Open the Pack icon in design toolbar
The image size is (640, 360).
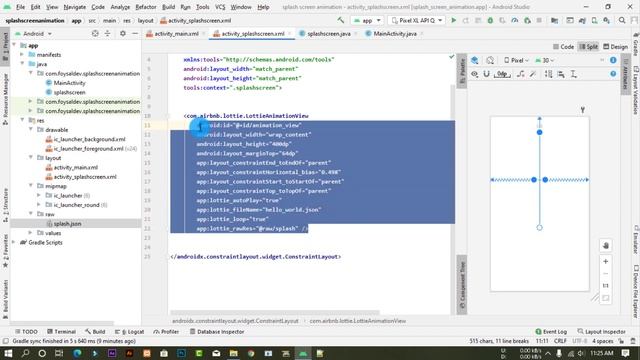549,74
